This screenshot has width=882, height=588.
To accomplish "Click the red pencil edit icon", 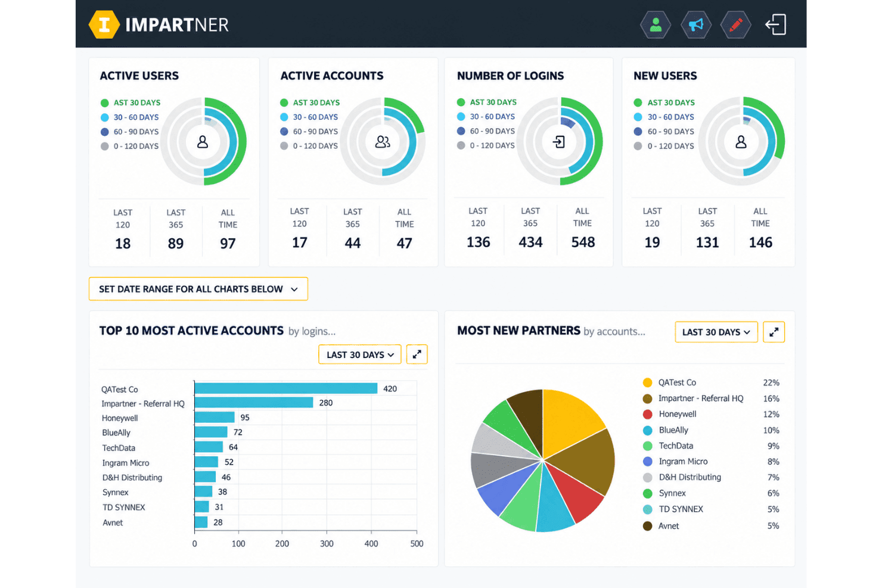I will point(736,24).
